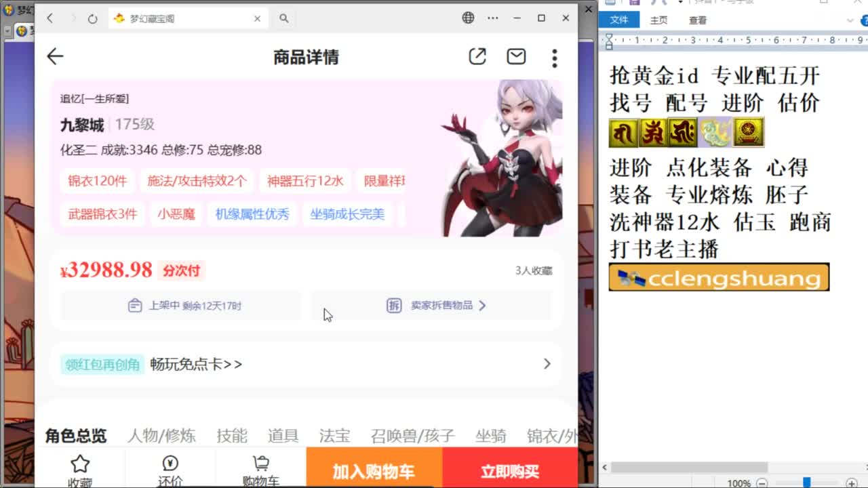The width and height of the screenshot is (868, 488).
Task: Expand the 畅玩免点卡 row chevron
Action: click(x=547, y=364)
